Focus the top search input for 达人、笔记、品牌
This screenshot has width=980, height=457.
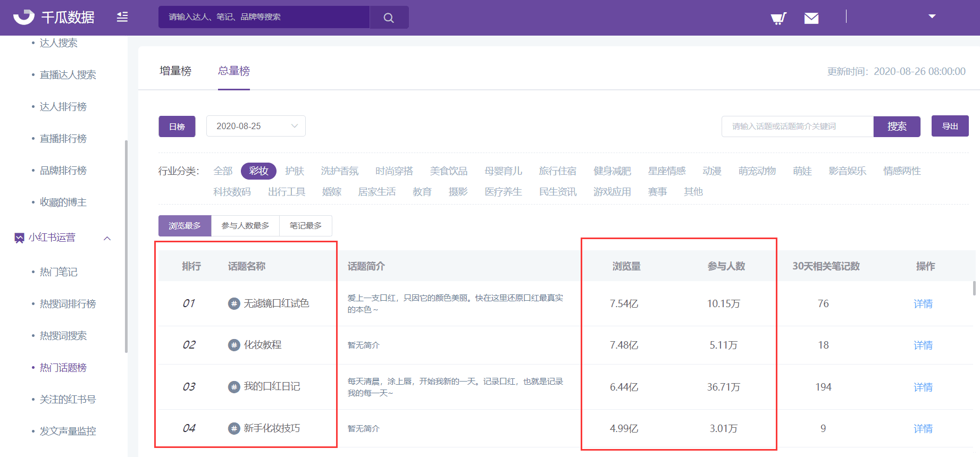click(264, 17)
